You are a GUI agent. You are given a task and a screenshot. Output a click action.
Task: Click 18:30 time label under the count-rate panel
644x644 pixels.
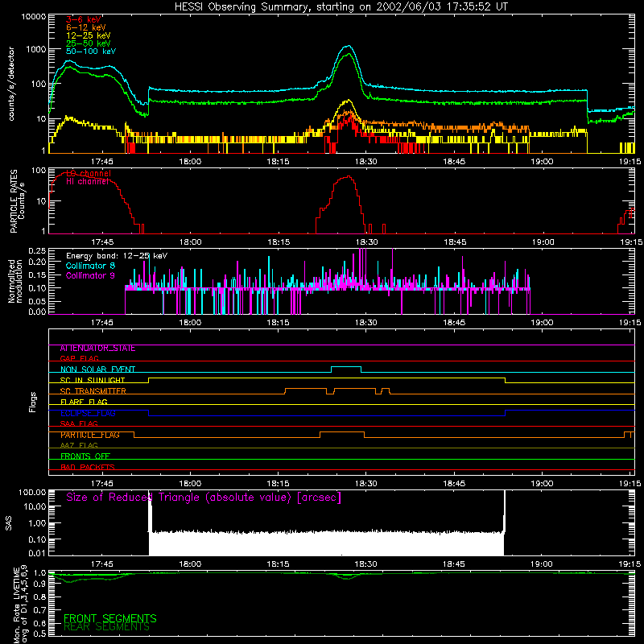366,162
